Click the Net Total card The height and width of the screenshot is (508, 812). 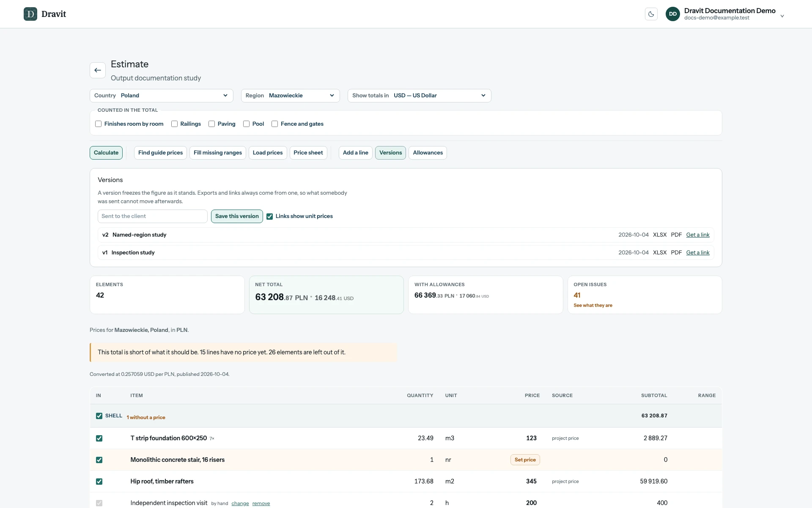tap(326, 295)
